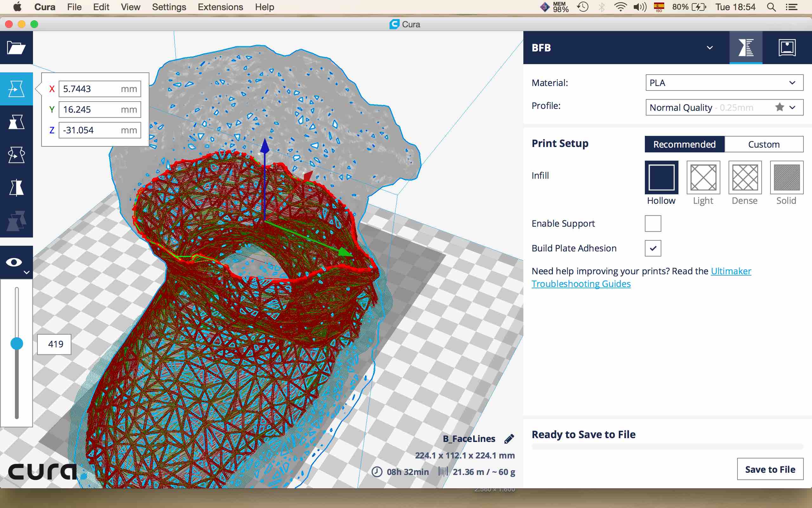Click the model dimensions 224.1 x 112.1 text
This screenshot has width=812, height=508.
[x=465, y=456]
